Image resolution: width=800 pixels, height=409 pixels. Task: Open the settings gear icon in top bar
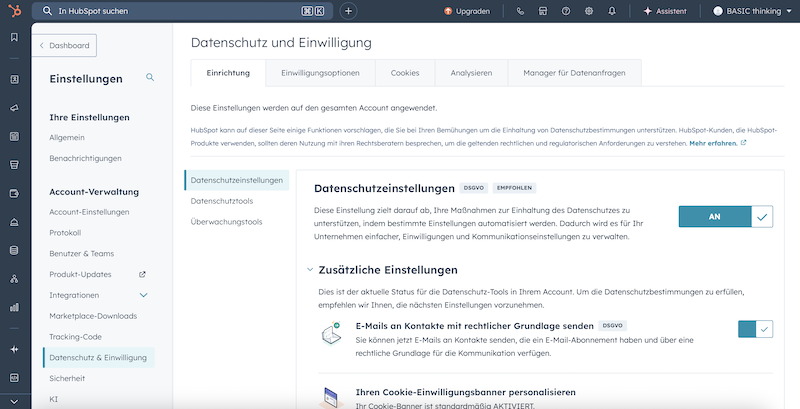pos(589,11)
